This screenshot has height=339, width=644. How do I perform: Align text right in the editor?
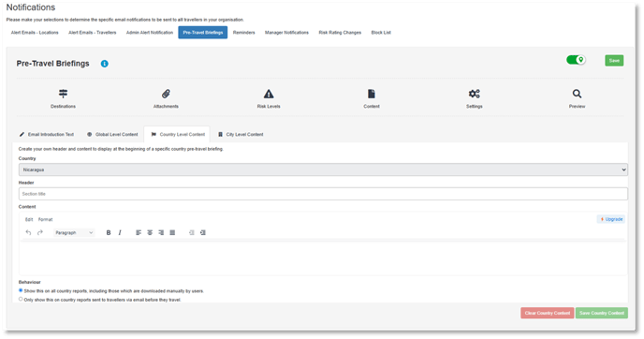pyautogui.click(x=161, y=232)
